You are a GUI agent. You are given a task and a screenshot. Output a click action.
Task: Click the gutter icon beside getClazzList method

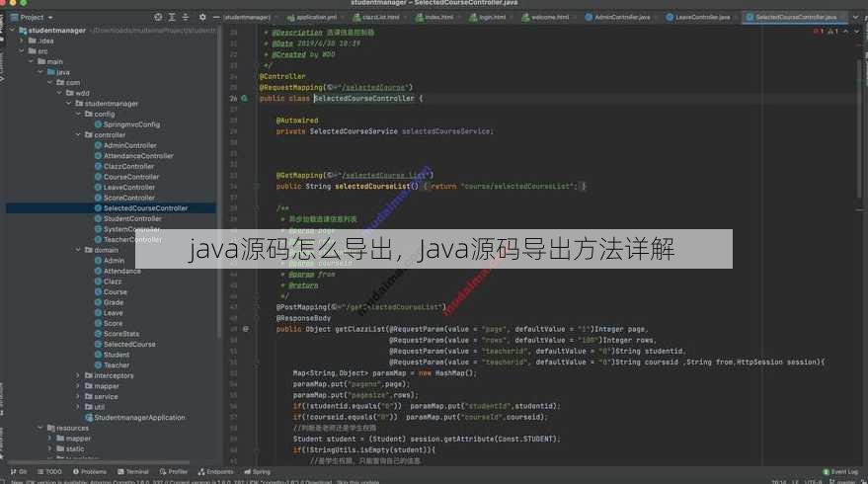[x=245, y=329]
